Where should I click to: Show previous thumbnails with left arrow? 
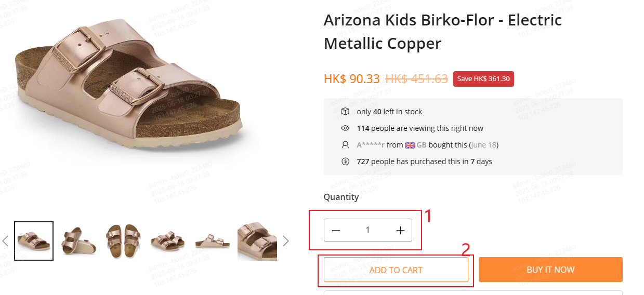tap(6, 241)
